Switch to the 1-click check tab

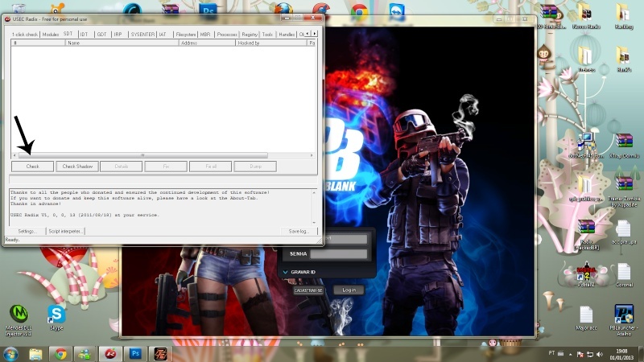tap(25, 35)
